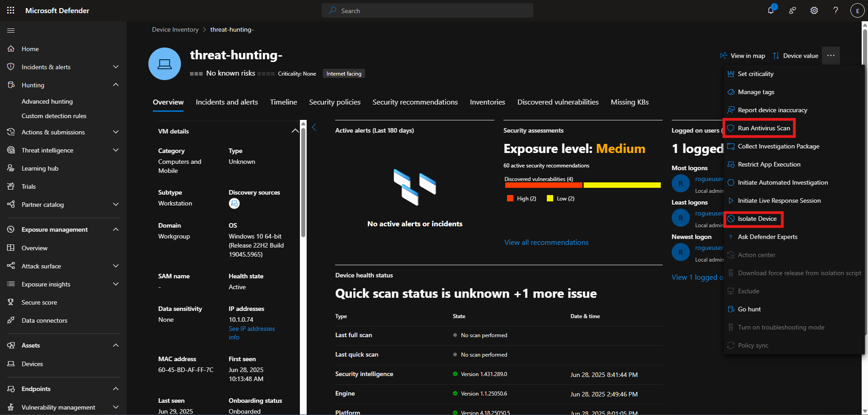Switch to Security policies tab
The width and height of the screenshot is (868, 415).
tap(335, 102)
